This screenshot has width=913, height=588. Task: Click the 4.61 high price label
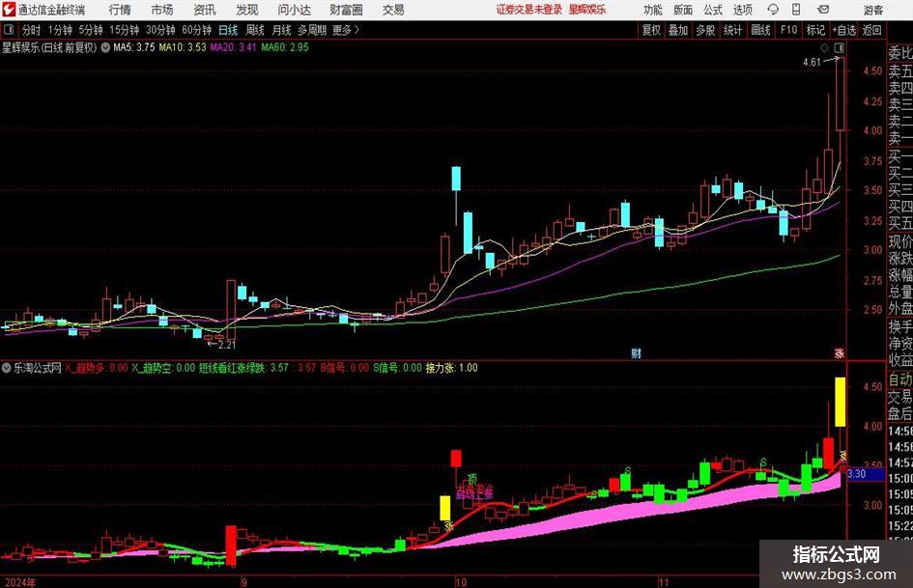click(812, 63)
